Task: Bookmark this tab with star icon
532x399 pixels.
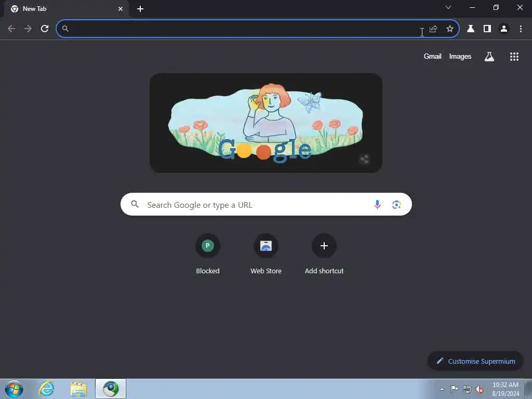Action: click(450, 29)
